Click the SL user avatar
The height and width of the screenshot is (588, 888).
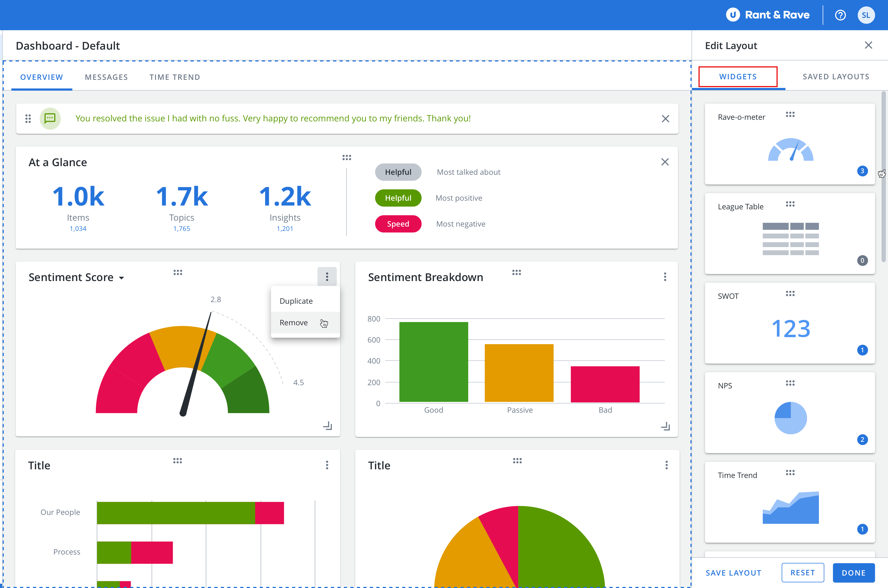pyautogui.click(x=866, y=15)
